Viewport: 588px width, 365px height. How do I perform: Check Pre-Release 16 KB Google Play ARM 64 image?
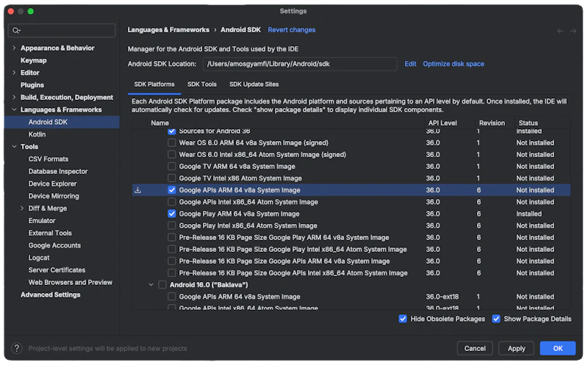point(172,238)
